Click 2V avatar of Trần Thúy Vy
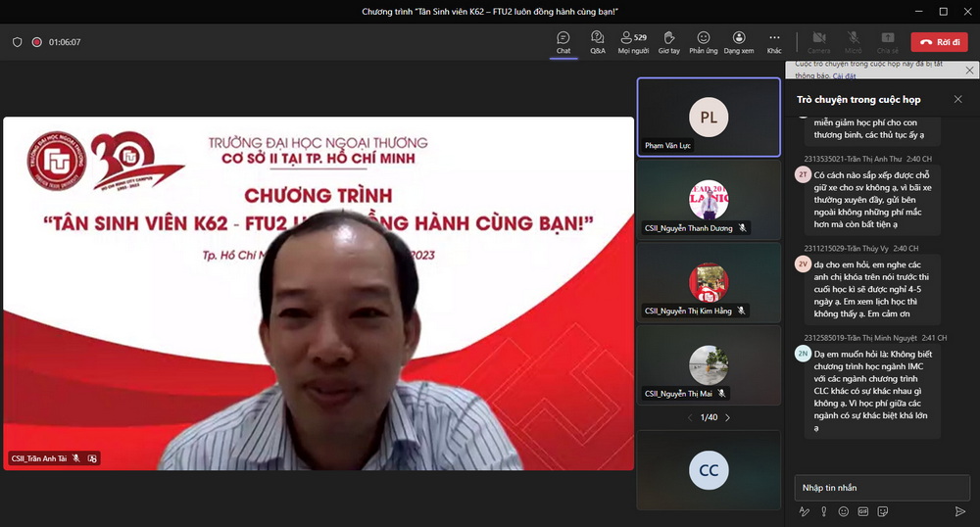This screenshot has height=527, width=980. [x=803, y=264]
